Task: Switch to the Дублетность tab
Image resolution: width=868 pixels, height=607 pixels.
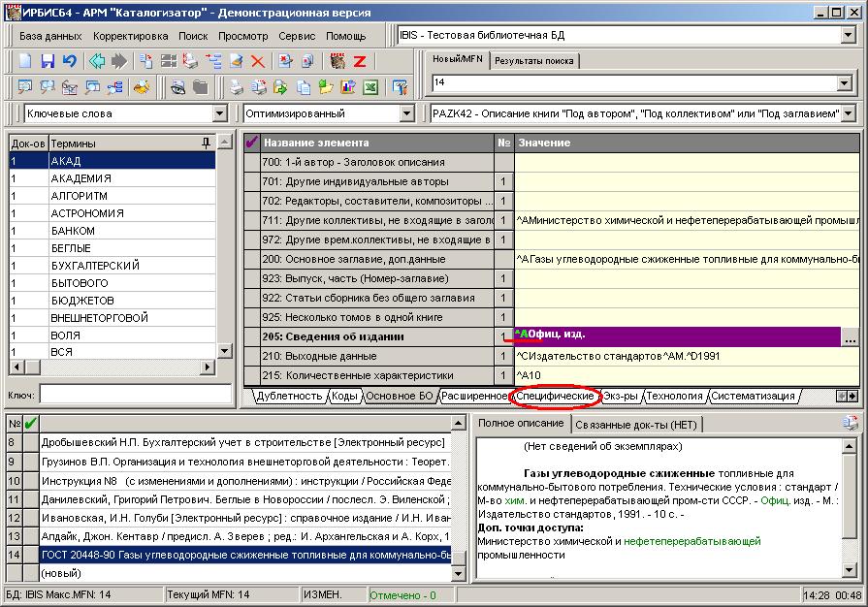Action: coord(290,397)
